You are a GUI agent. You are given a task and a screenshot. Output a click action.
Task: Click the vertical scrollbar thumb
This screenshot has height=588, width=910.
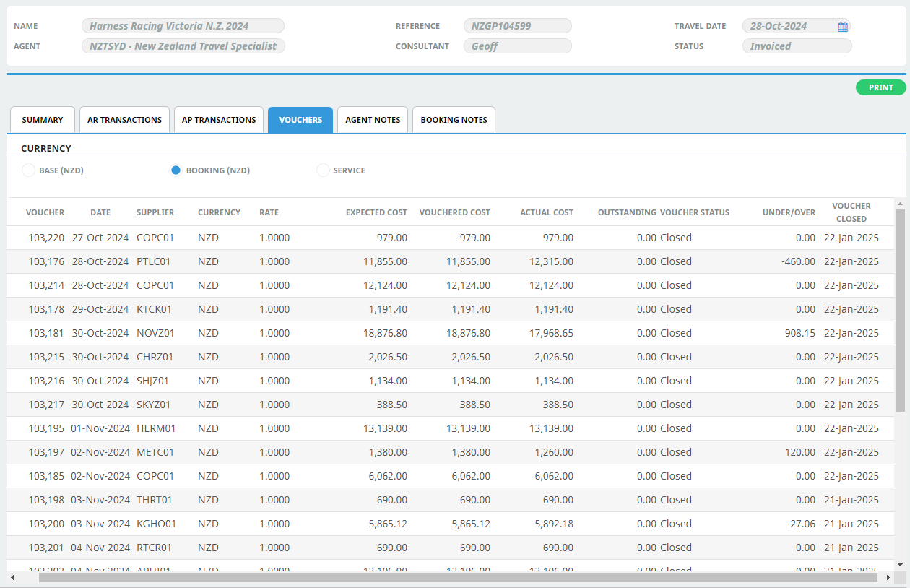(x=900, y=311)
